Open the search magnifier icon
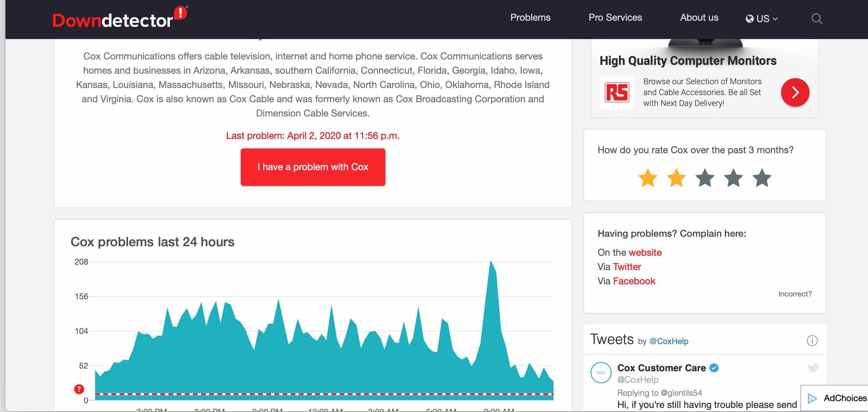The height and width of the screenshot is (412, 868). point(817,18)
